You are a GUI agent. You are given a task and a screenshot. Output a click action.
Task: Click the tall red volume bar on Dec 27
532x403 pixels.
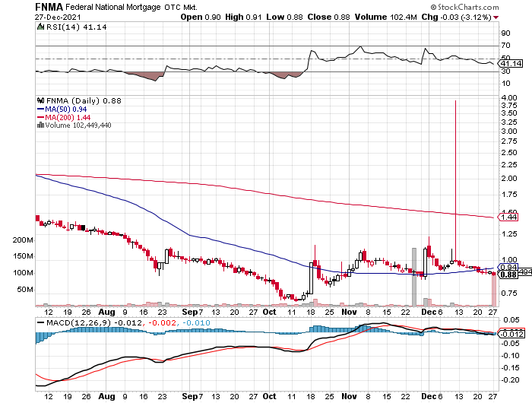(x=494, y=289)
